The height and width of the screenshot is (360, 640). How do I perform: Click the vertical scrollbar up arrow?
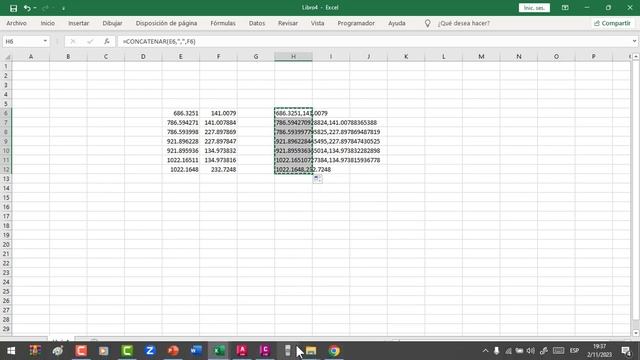(636, 57)
